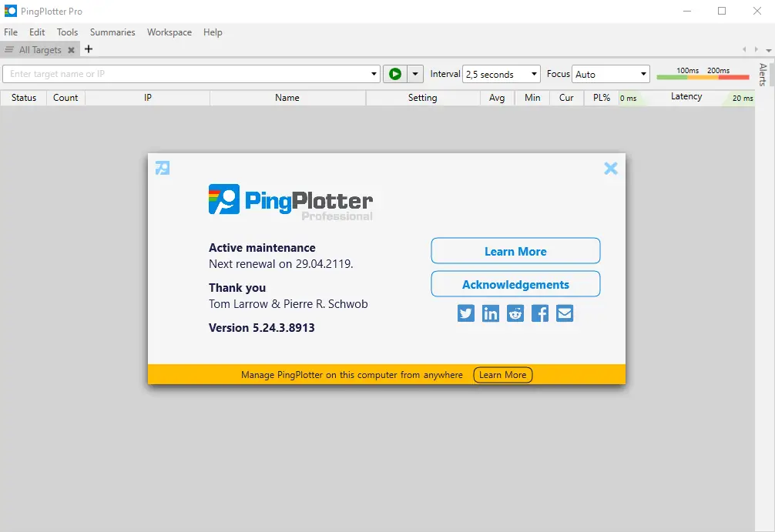775x532 pixels.
Task: Open the Twitter share icon
Action: tap(465, 313)
